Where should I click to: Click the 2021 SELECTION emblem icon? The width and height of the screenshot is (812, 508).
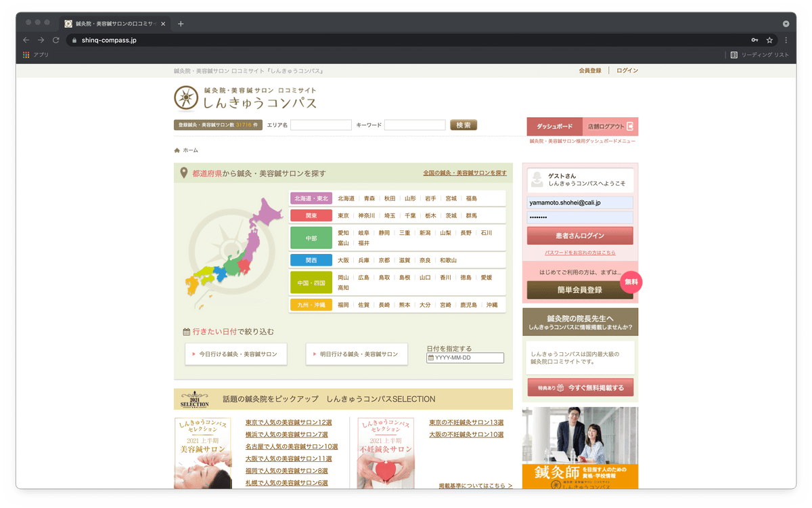pyautogui.click(x=195, y=399)
